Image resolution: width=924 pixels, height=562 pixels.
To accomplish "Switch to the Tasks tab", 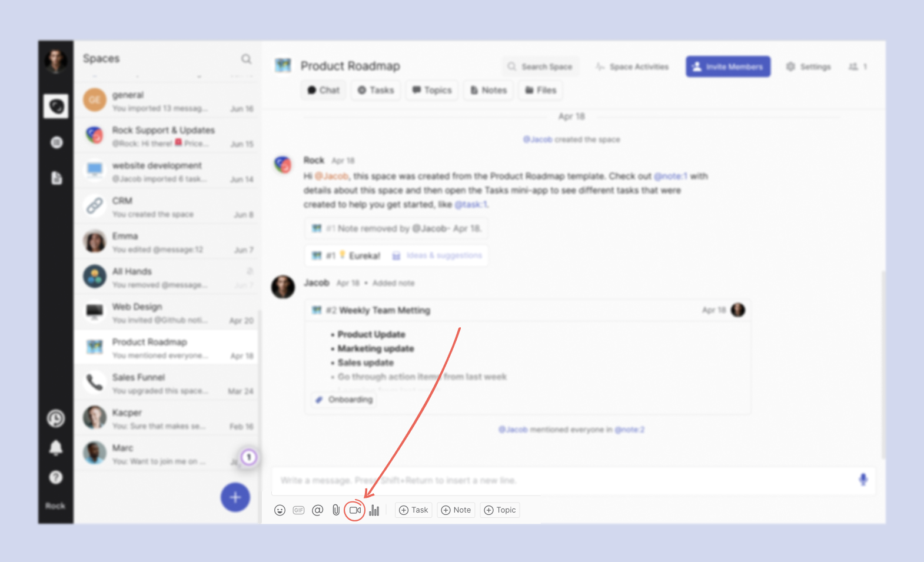I will tap(375, 90).
